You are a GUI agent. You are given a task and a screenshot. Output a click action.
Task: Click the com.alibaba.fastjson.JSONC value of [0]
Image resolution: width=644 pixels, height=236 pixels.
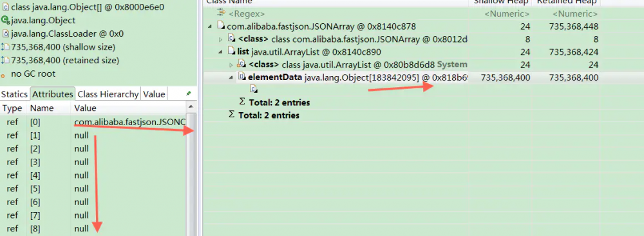(130, 122)
